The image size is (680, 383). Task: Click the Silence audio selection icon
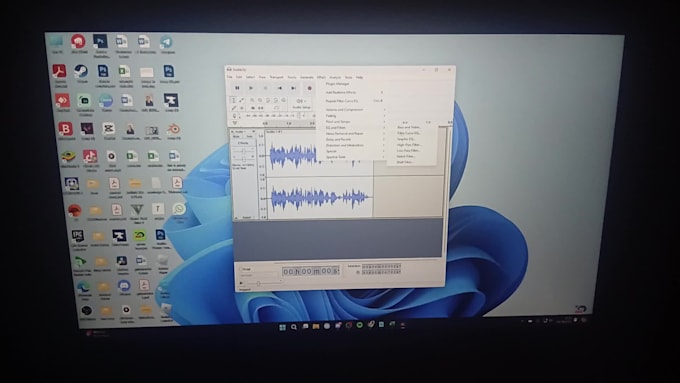pos(261,108)
